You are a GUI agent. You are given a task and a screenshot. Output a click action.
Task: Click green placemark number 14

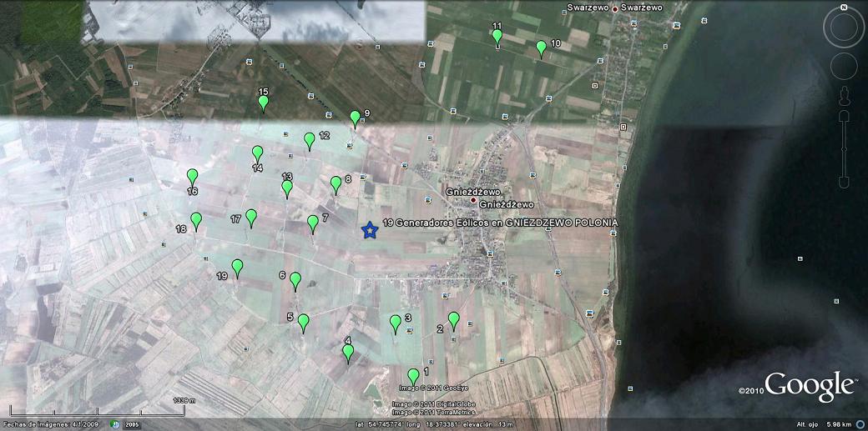(x=257, y=154)
